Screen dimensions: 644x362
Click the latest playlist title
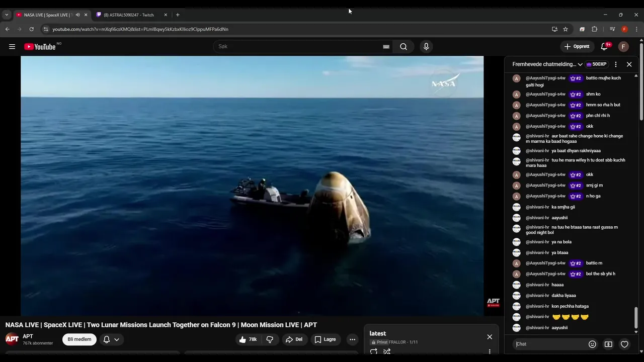click(378, 333)
